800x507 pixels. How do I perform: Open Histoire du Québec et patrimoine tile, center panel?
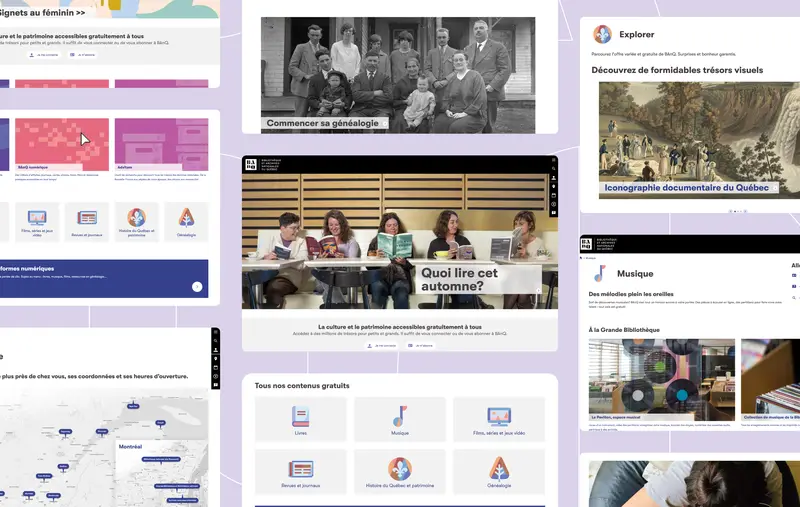tap(400, 472)
